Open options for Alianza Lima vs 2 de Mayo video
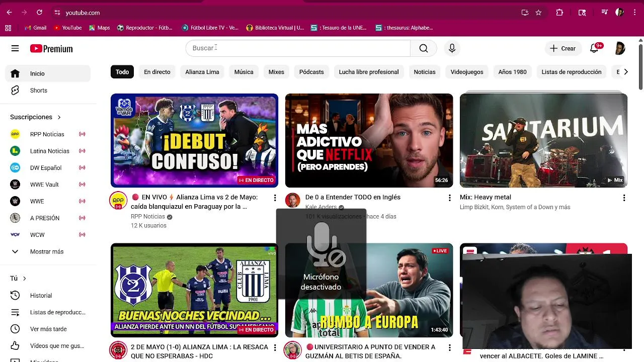This screenshot has width=644, height=362. (275, 198)
